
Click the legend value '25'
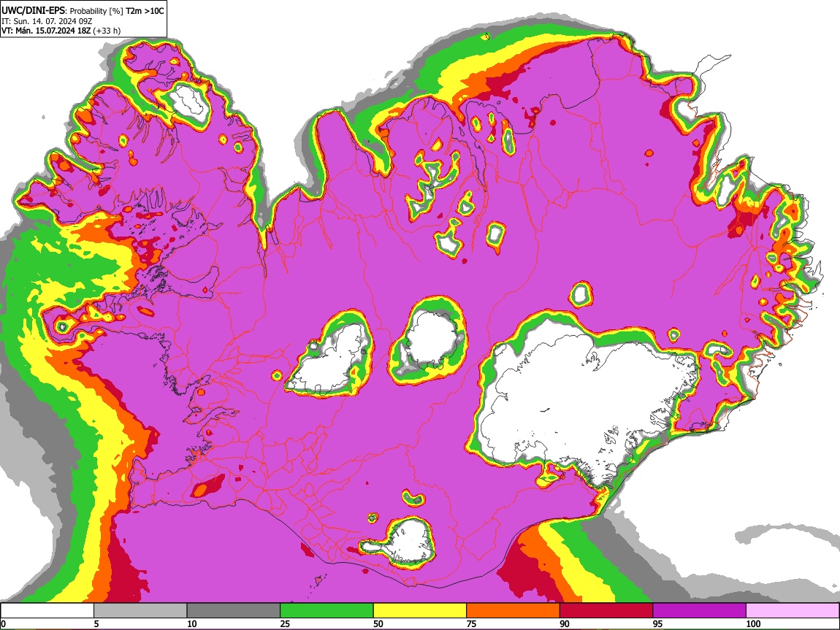click(x=285, y=623)
